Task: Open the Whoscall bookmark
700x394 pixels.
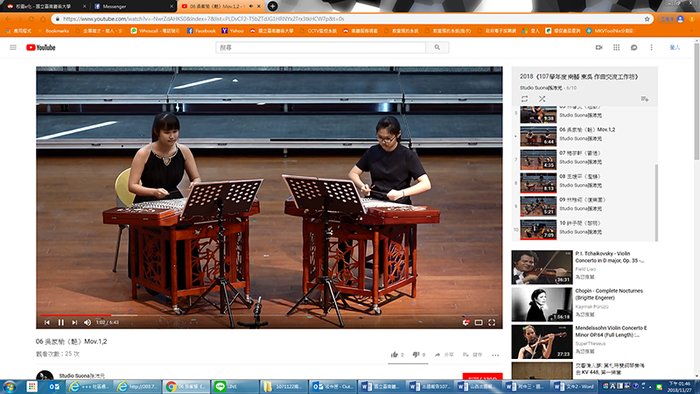Action: (x=155, y=31)
